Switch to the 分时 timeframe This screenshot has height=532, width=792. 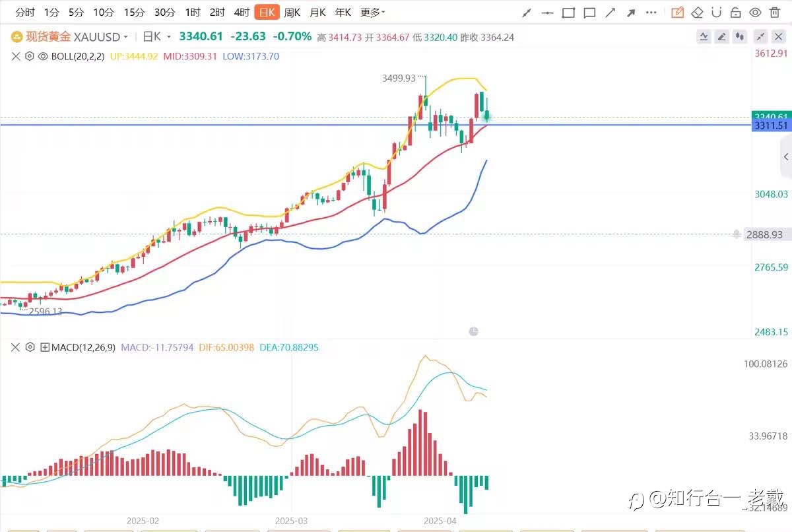click(25, 13)
